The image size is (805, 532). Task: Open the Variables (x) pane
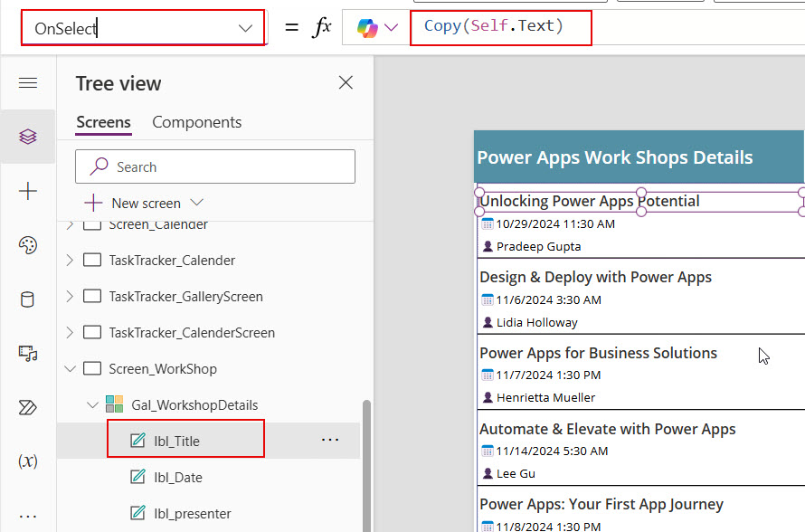pos(28,461)
